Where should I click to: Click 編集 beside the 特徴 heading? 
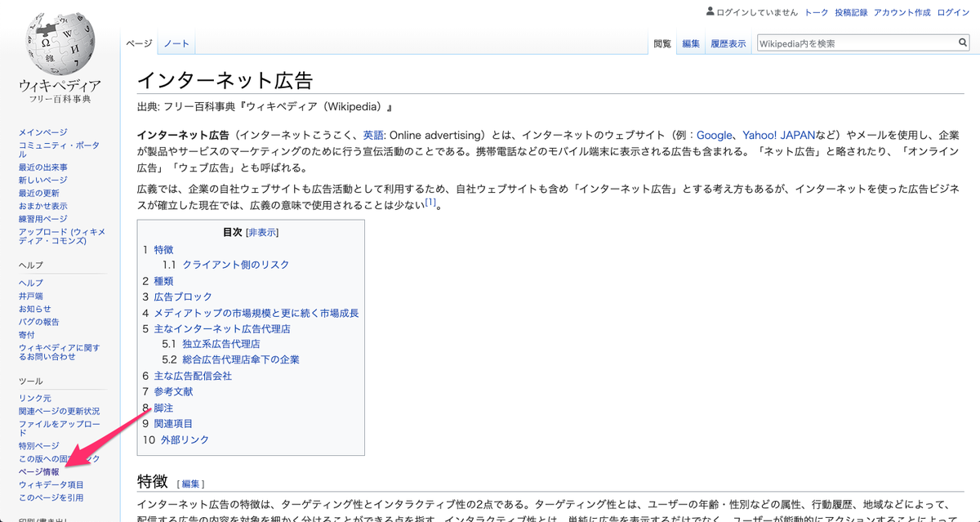pyautogui.click(x=190, y=484)
